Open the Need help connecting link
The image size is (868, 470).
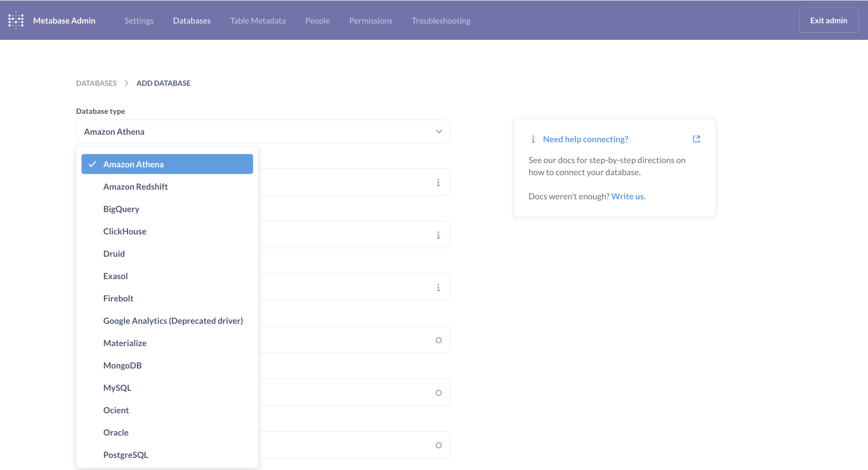coord(586,139)
